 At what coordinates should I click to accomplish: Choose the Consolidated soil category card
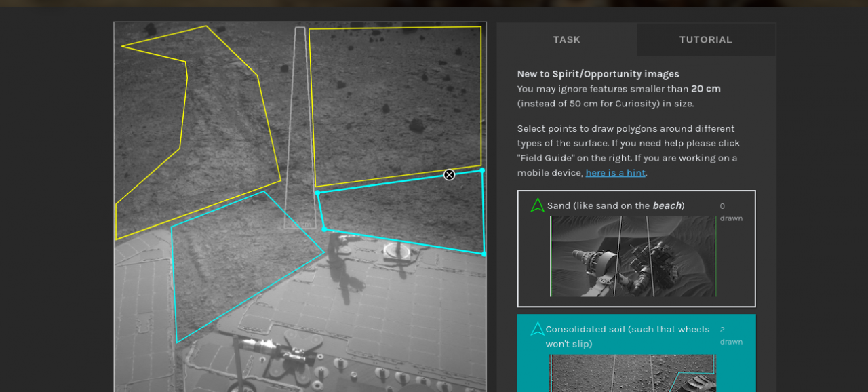tap(636, 353)
